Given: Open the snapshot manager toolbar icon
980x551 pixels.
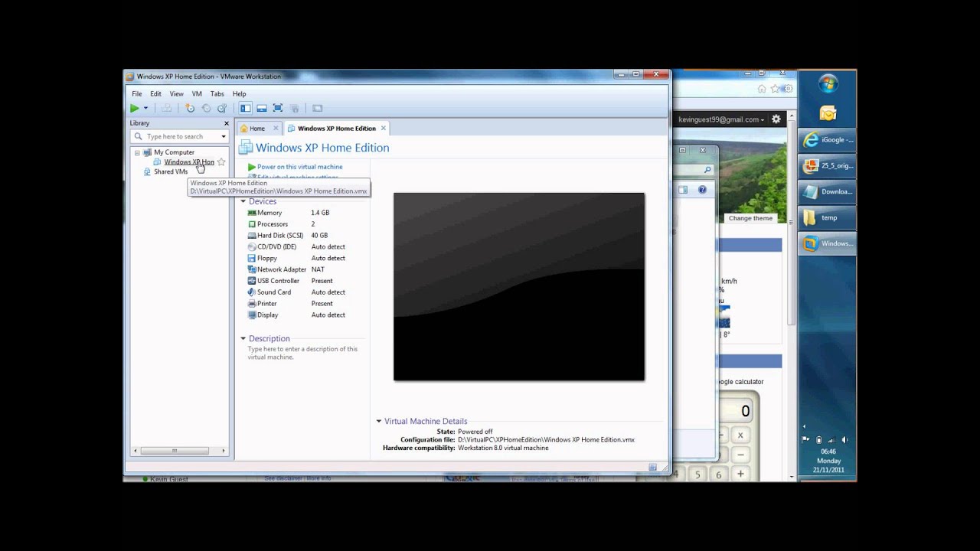Looking at the screenshot, I should point(222,108).
